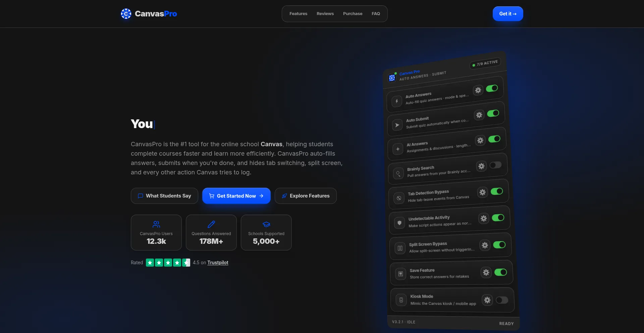Viewport: 644px width, 333px height.
Task: Go to Features in the nav bar
Action: point(299,14)
